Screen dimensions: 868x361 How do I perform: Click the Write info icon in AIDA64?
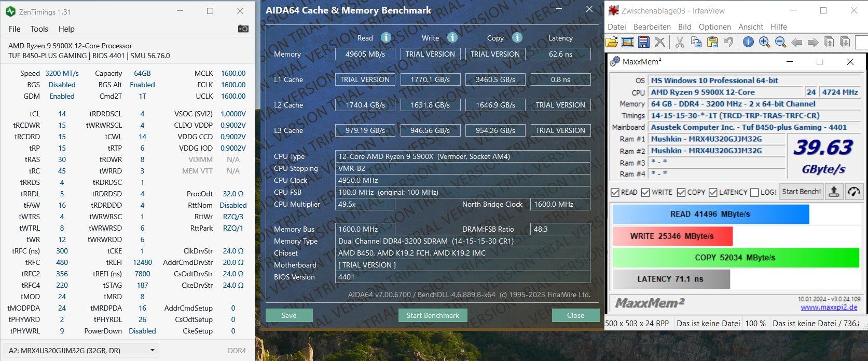(x=452, y=37)
